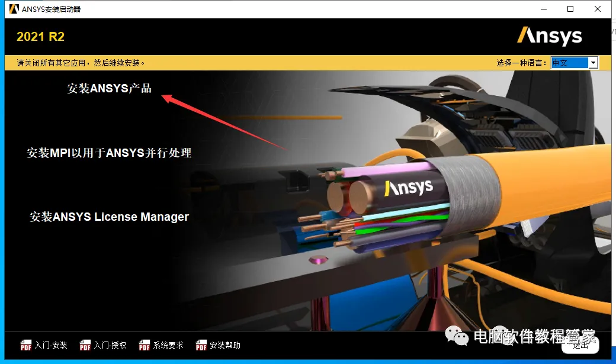
Task: Click 安装MPI以用于ANSYS并行处理 option
Action: [109, 153]
